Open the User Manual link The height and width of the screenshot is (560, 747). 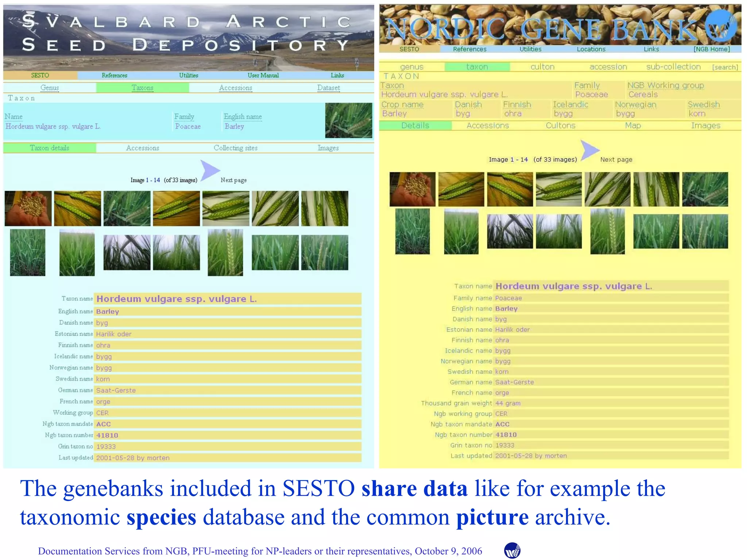pos(263,75)
